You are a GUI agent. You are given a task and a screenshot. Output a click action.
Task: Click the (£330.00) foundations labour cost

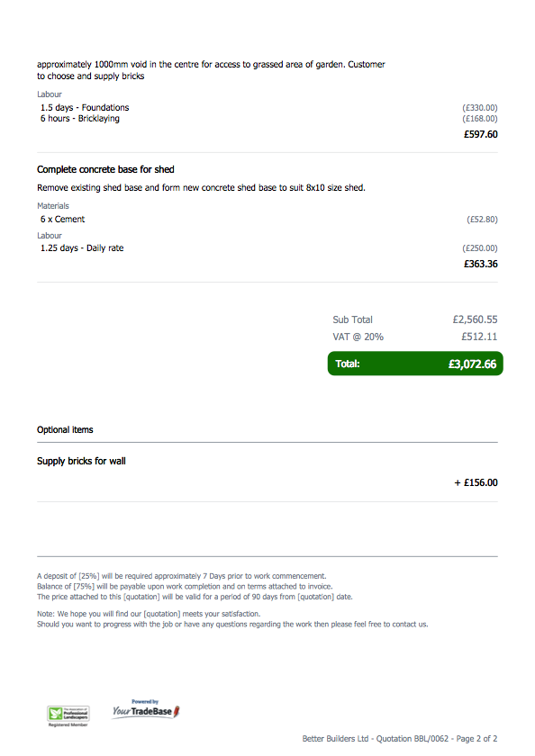[x=479, y=107]
